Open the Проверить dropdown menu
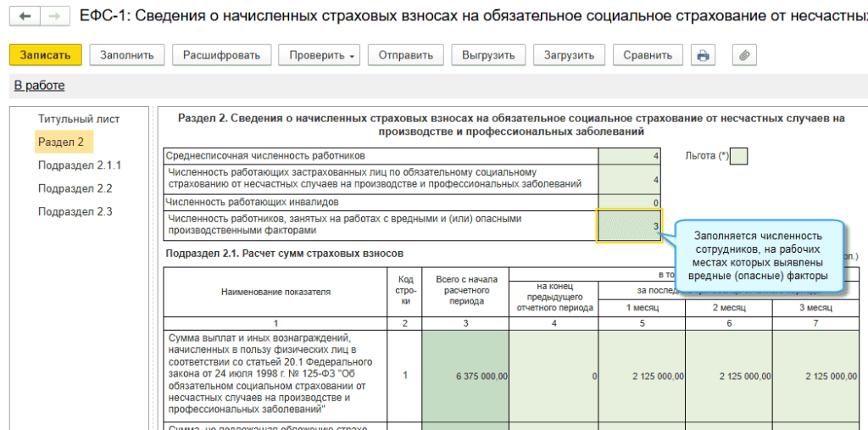The height and width of the screenshot is (430, 868). coord(319,55)
